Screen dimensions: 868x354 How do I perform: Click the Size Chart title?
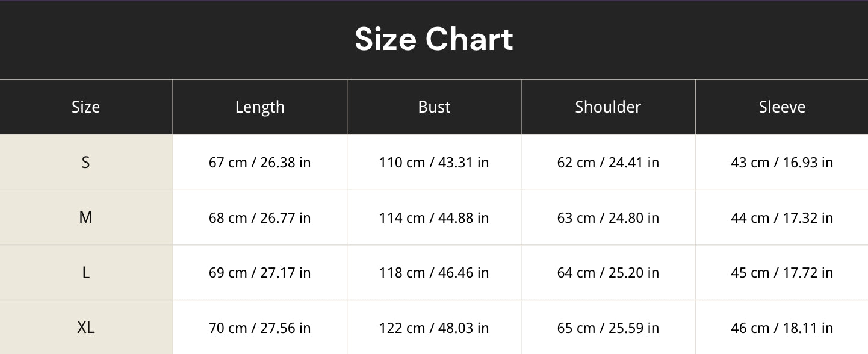[434, 40]
